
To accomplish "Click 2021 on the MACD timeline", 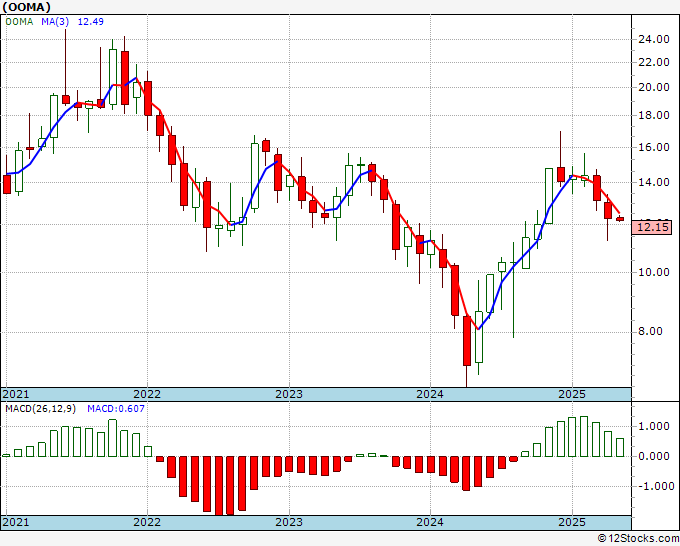I will click(16, 522).
